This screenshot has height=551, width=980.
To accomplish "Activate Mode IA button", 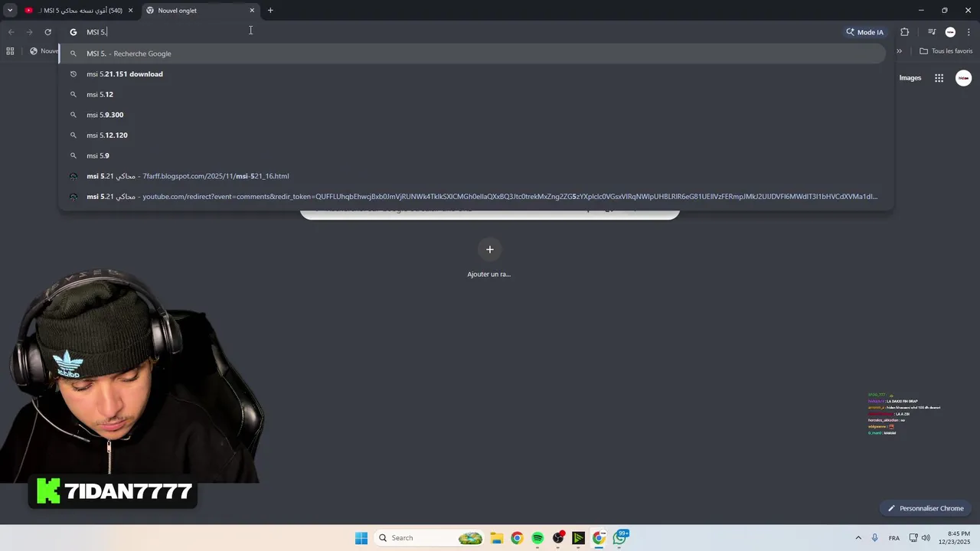I will point(864,32).
